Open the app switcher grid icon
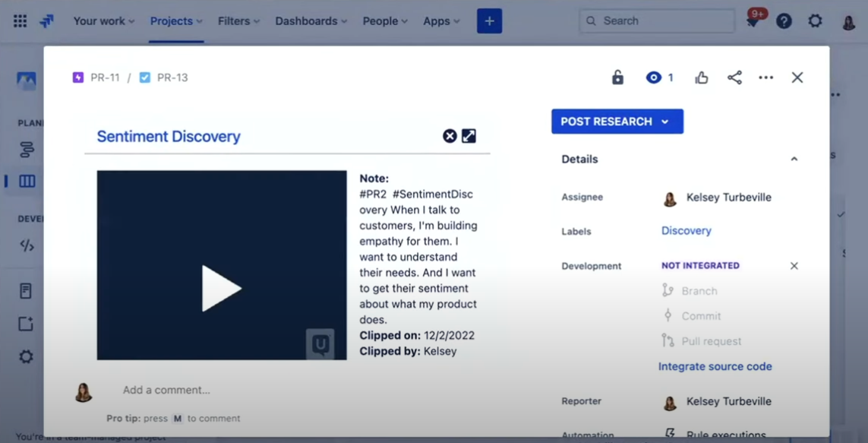Viewport: 868px width, 443px height. click(x=20, y=21)
